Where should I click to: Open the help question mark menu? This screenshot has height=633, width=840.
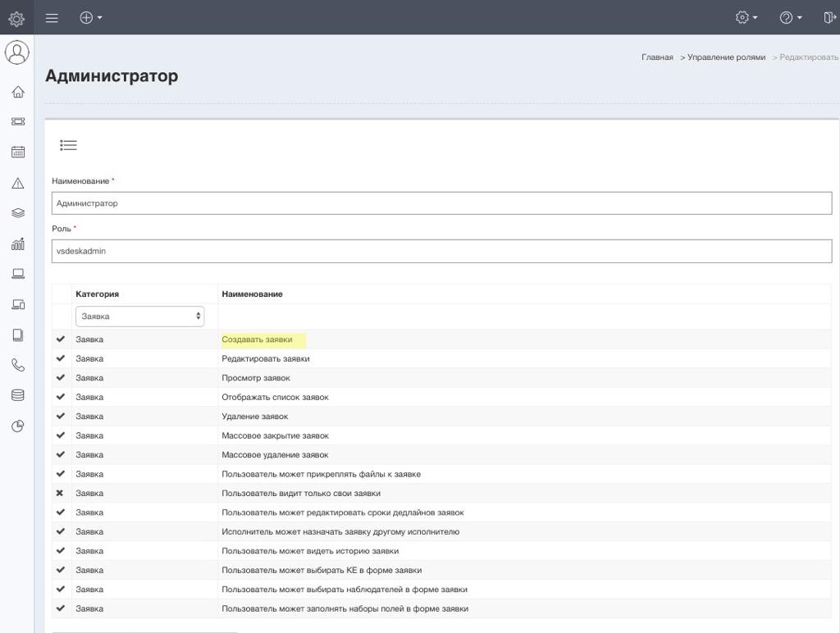tap(790, 17)
